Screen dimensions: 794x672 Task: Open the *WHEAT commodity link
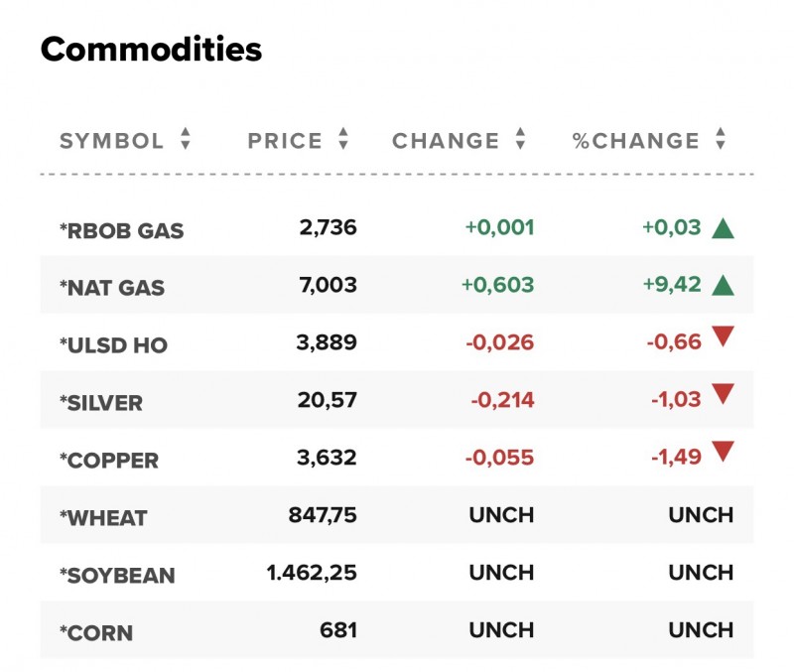click(x=103, y=518)
